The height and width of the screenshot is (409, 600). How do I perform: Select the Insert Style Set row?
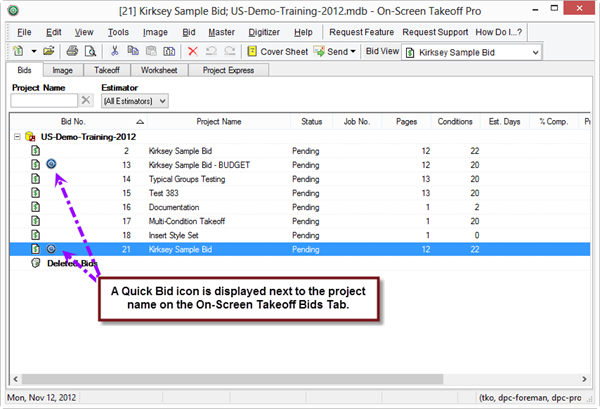tap(300, 235)
